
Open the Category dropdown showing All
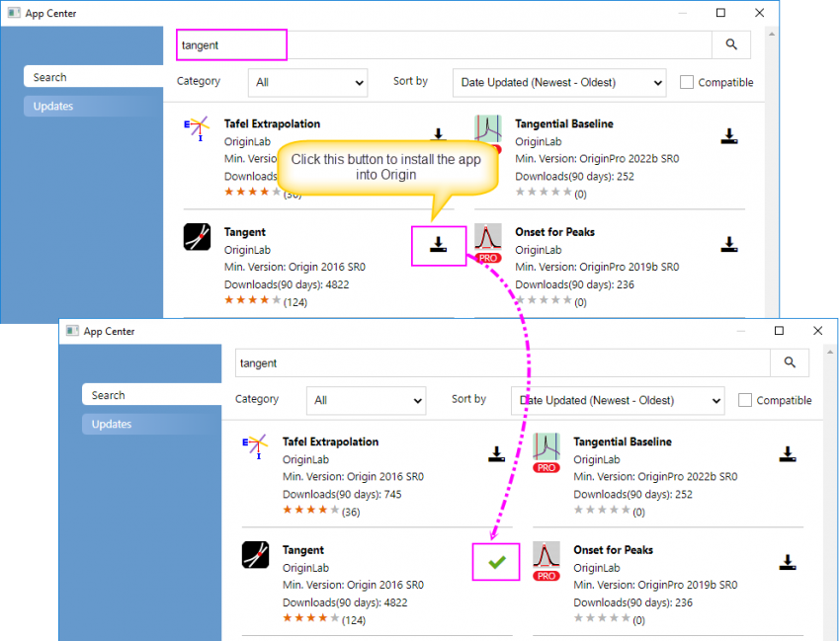pos(307,83)
